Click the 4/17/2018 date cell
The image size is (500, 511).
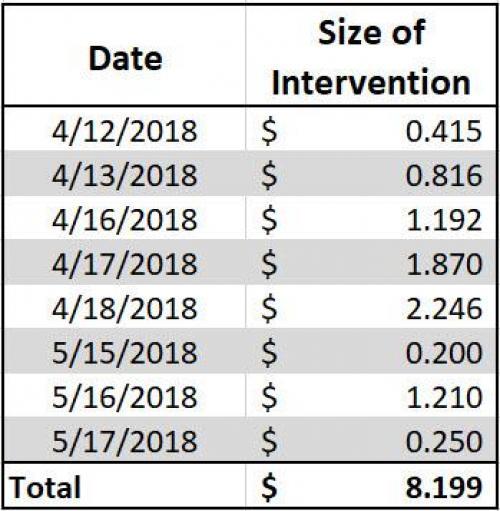point(125,262)
